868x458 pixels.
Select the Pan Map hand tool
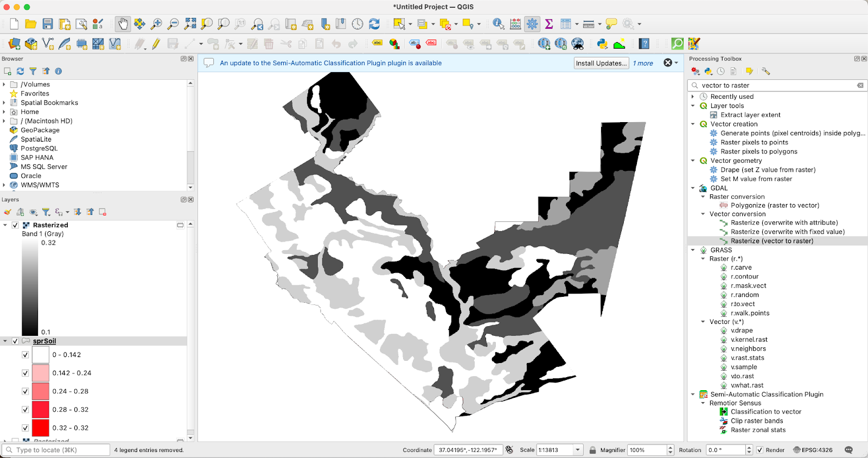(123, 24)
